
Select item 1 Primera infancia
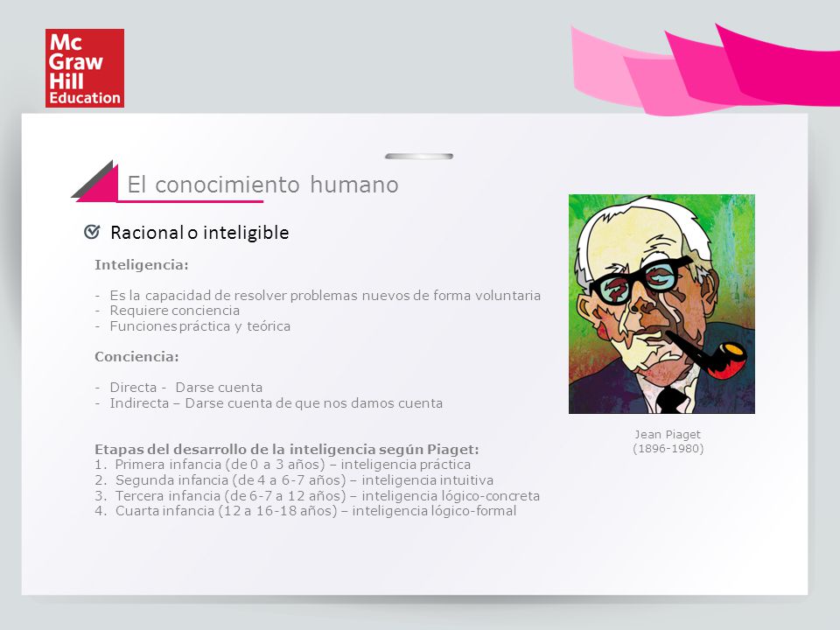[x=283, y=465]
